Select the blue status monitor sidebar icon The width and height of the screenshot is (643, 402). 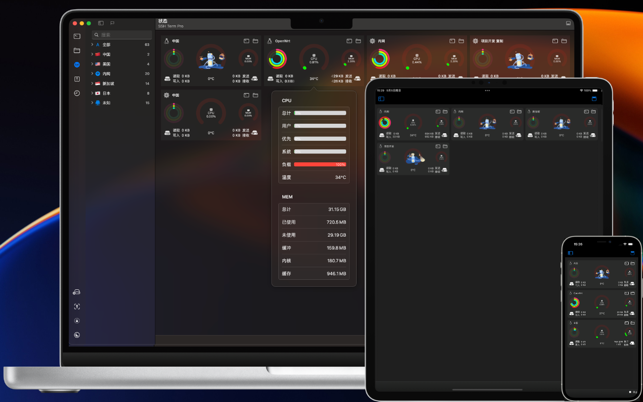tap(77, 64)
